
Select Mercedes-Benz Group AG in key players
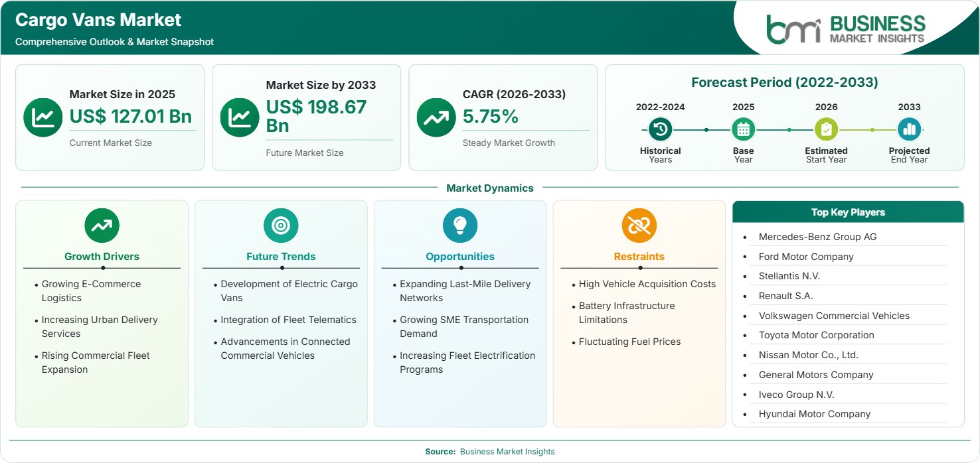click(817, 237)
